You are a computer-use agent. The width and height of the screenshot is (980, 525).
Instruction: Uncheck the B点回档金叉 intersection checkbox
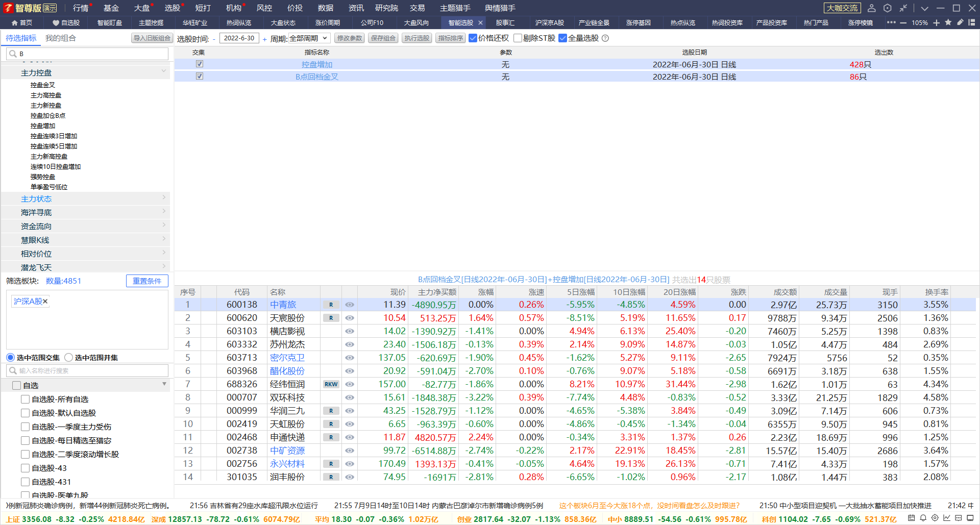click(x=200, y=76)
